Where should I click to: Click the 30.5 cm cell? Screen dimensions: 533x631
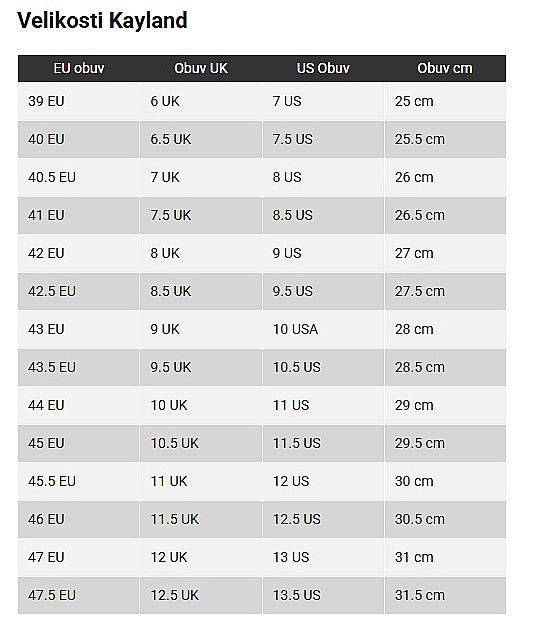tap(445, 520)
